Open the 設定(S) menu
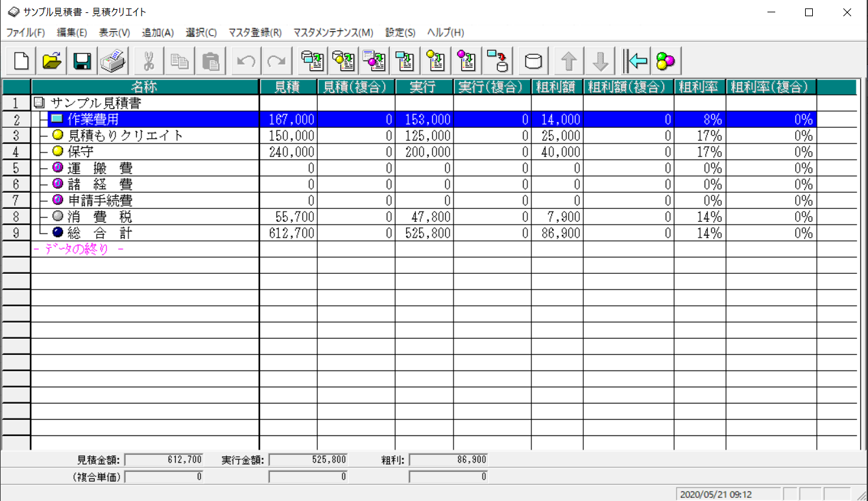The width and height of the screenshot is (868, 501). tap(400, 32)
